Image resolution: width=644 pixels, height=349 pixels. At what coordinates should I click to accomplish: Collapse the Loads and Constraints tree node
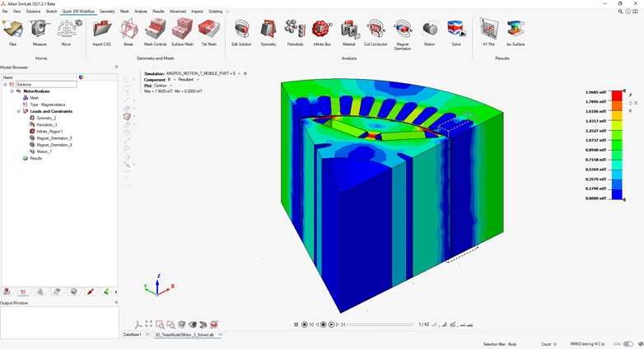coord(18,111)
